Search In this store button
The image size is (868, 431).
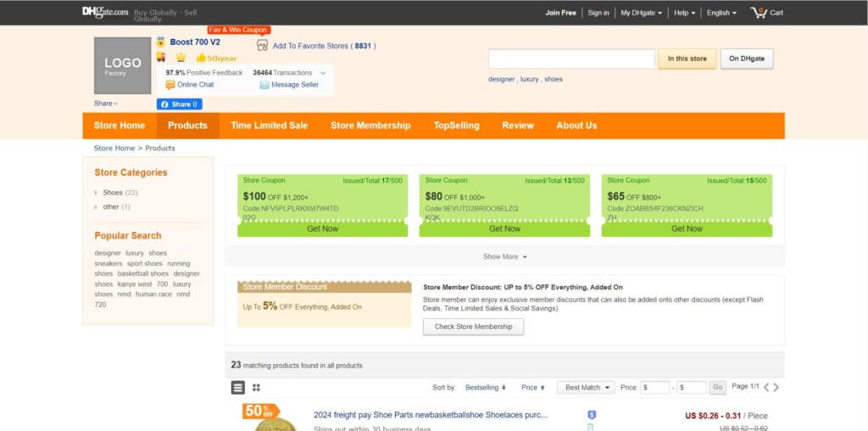coord(687,59)
